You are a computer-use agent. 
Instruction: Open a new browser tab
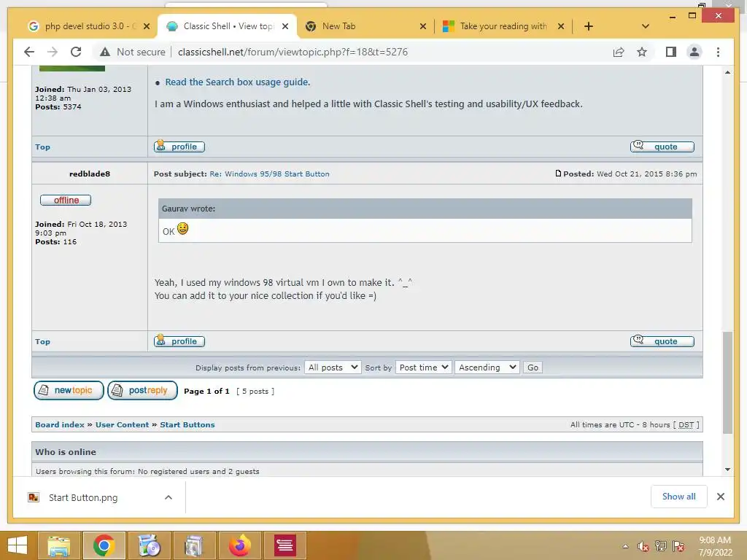pyautogui.click(x=589, y=26)
